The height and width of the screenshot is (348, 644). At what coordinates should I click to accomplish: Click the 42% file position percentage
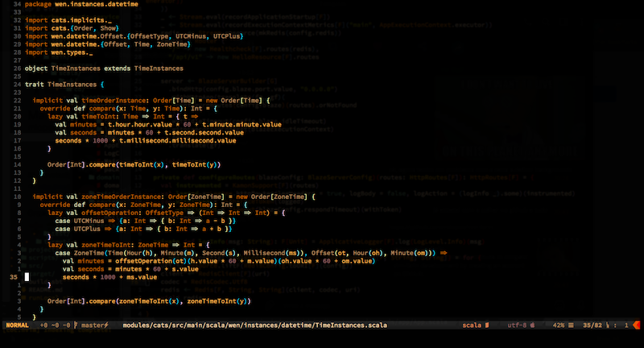click(558, 325)
